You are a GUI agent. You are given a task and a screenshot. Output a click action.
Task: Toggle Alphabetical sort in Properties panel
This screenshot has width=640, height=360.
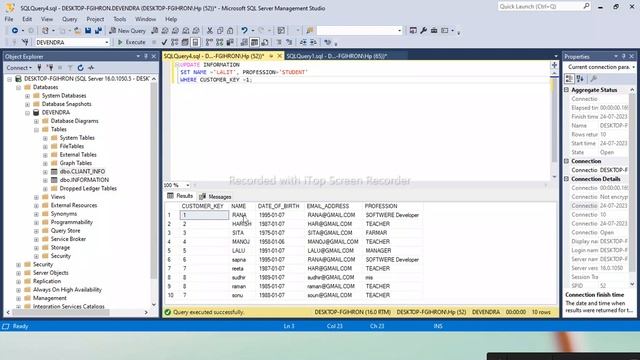580,79
